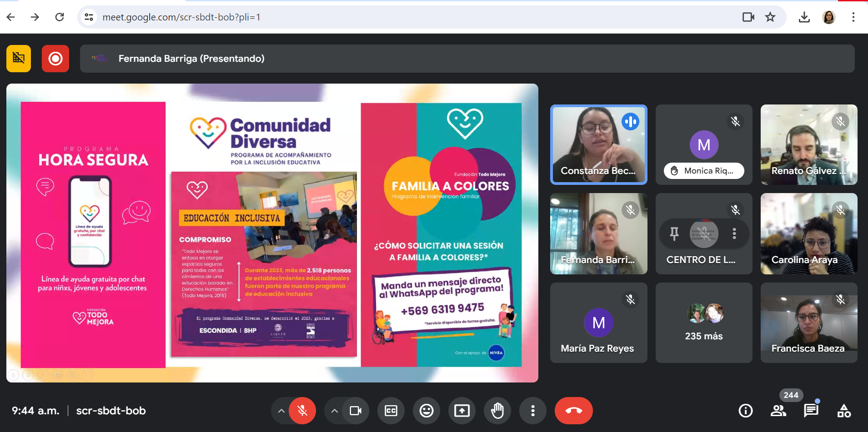Click the scr-sbdt-bob meeting code
Screen dimensions: 868x432
[111, 411]
